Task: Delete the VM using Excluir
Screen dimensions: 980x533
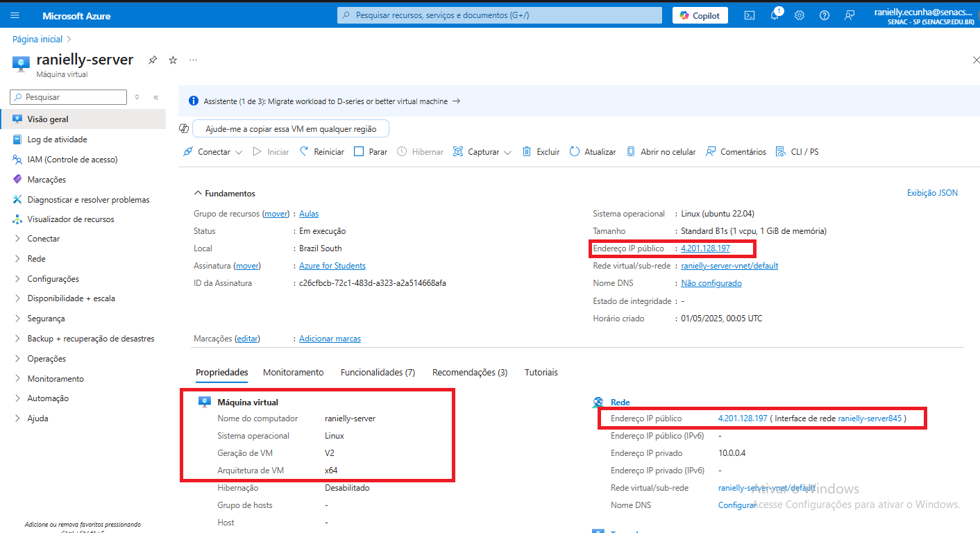Action: tap(541, 152)
